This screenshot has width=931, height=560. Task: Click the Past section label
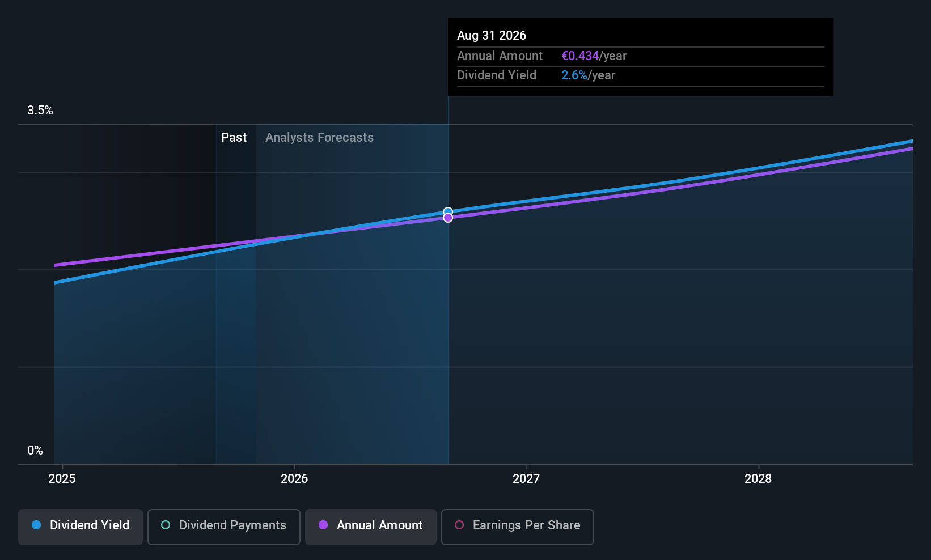[x=234, y=138]
